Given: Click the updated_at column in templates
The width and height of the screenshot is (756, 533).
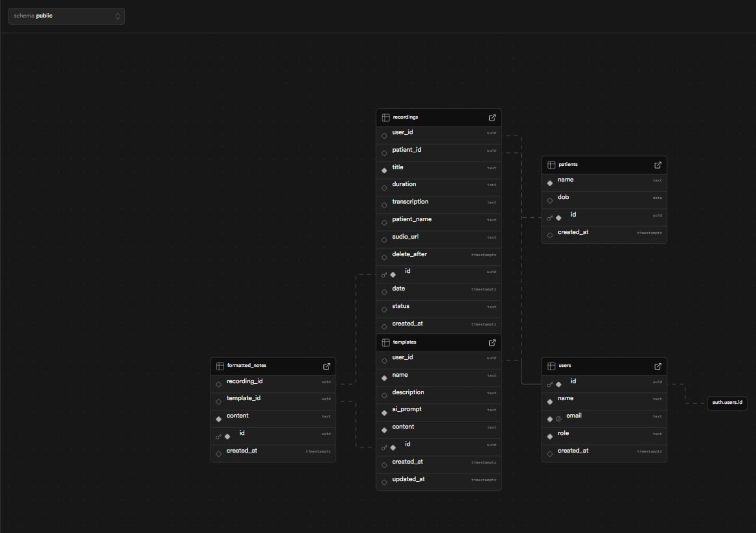Looking at the screenshot, I should (x=408, y=479).
